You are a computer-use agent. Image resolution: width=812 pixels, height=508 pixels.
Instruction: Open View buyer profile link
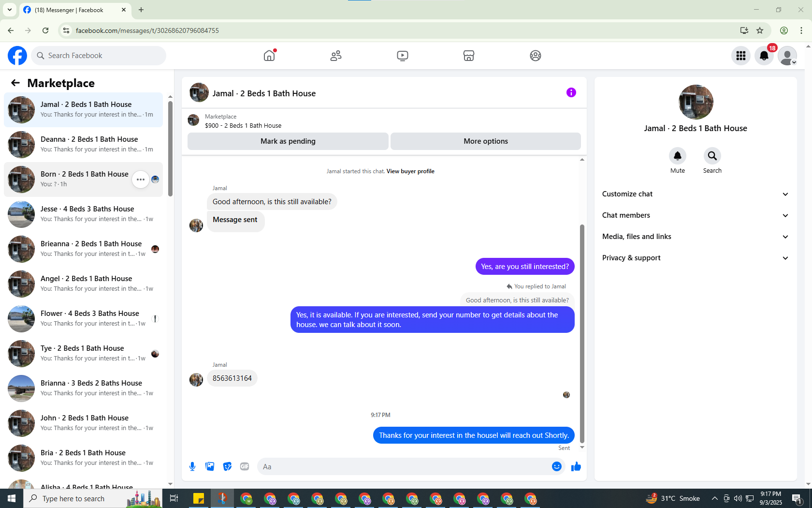coord(410,171)
